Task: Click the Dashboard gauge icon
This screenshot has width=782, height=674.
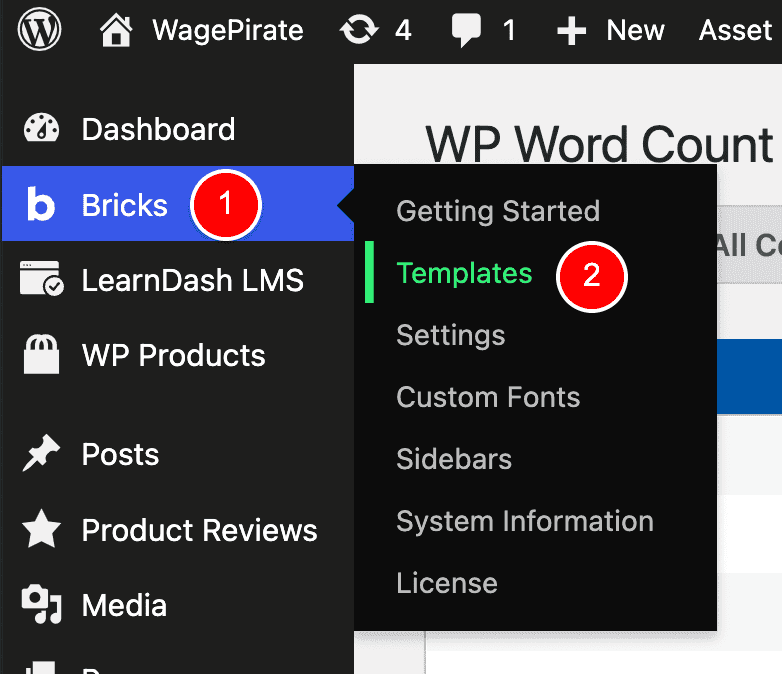Action: (41, 128)
